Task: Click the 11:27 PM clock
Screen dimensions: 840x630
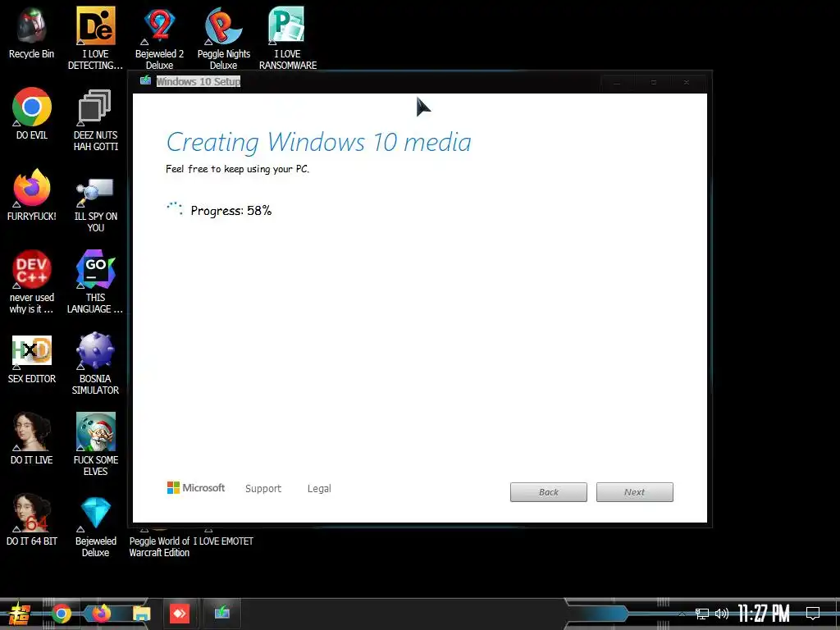Action: [x=764, y=613]
